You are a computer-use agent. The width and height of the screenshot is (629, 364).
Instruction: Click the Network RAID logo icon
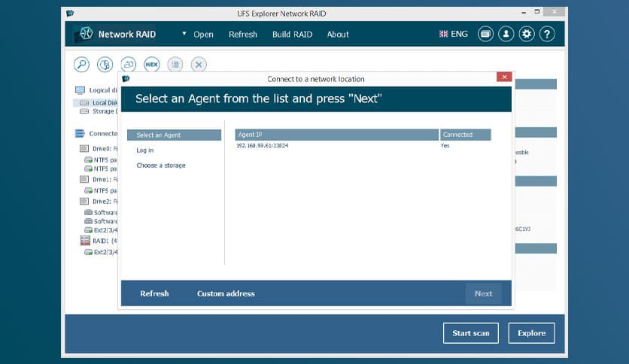click(86, 34)
